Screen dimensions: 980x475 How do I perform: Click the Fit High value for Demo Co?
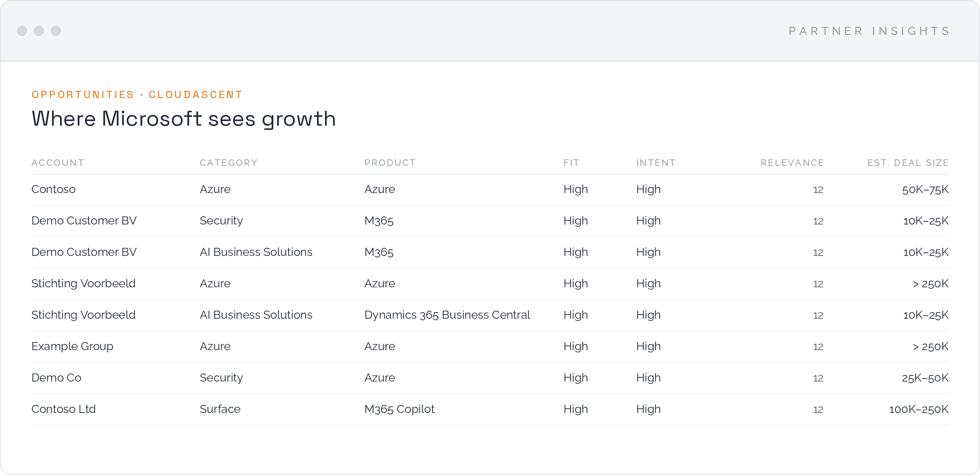(x=576, y=378)
